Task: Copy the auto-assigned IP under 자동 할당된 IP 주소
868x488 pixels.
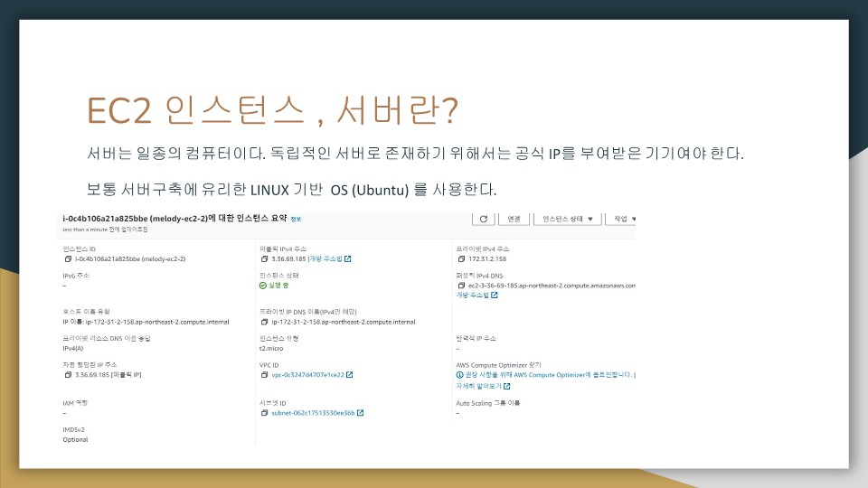Action: coord(68,375)
